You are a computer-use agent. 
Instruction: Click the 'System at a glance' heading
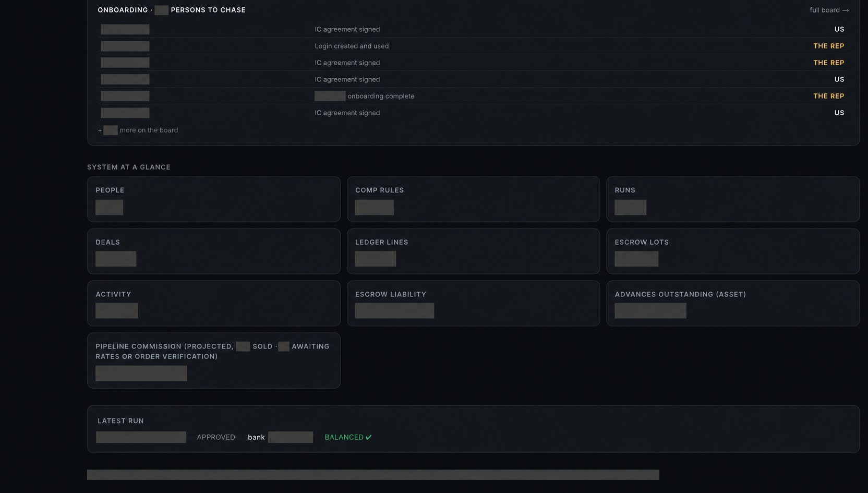click(129, 167)
